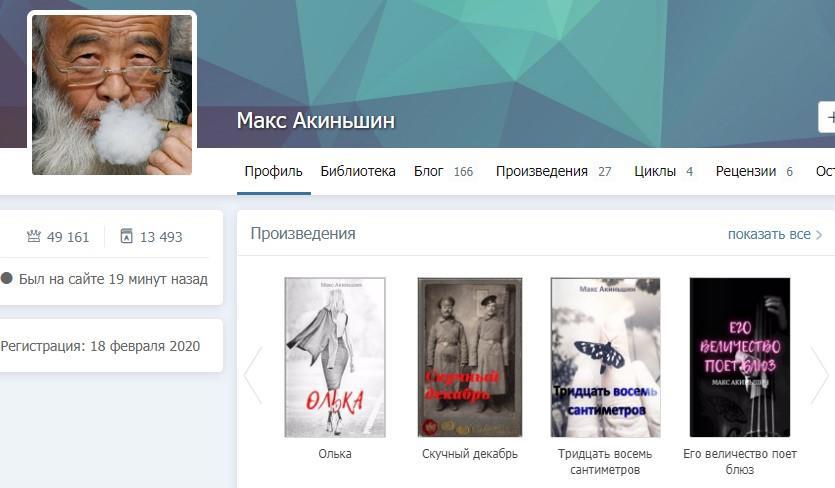Image resolution: width=835 pixels, height=488 pixels.
Task: Show previous works with left carousel arrow
Action: coord(253,375)
